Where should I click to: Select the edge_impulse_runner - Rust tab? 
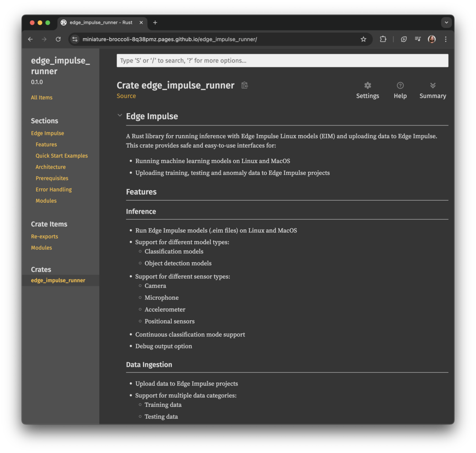tap(102, 23)
